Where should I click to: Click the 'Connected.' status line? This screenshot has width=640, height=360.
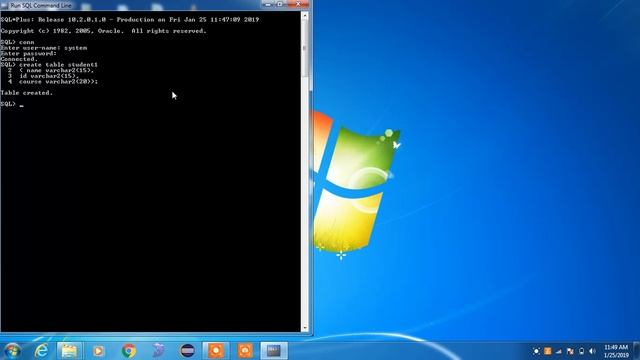19,59
